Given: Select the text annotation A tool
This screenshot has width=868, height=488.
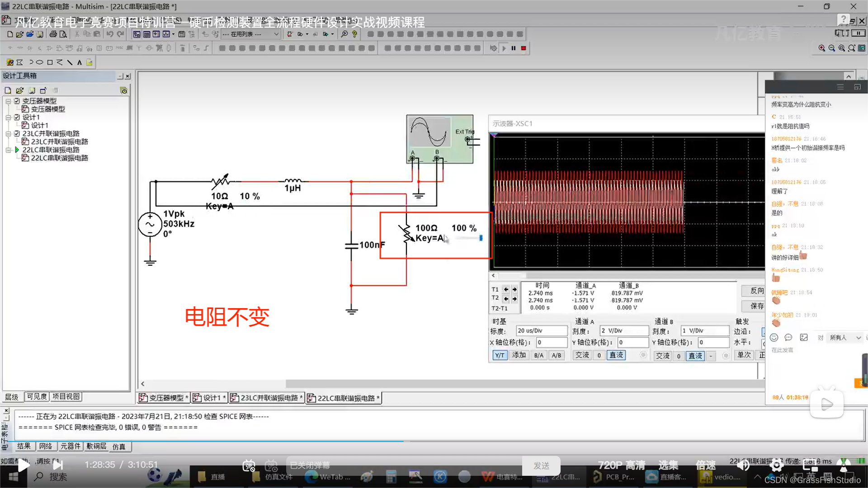Looking at the screenshot, I should point(80,62).
